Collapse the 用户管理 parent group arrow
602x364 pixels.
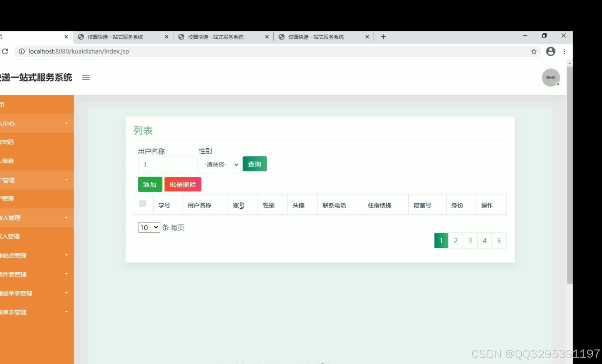[66, 180]
